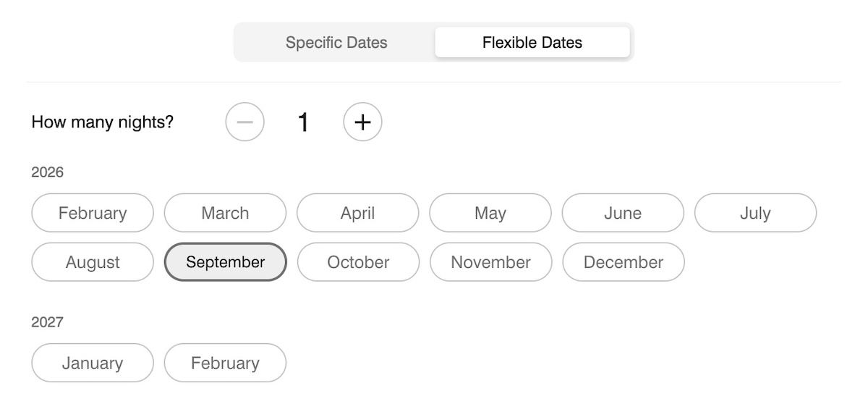Select June for flexible dates
868x399 pixels.
pyautogui.click(x=623, y=213)
